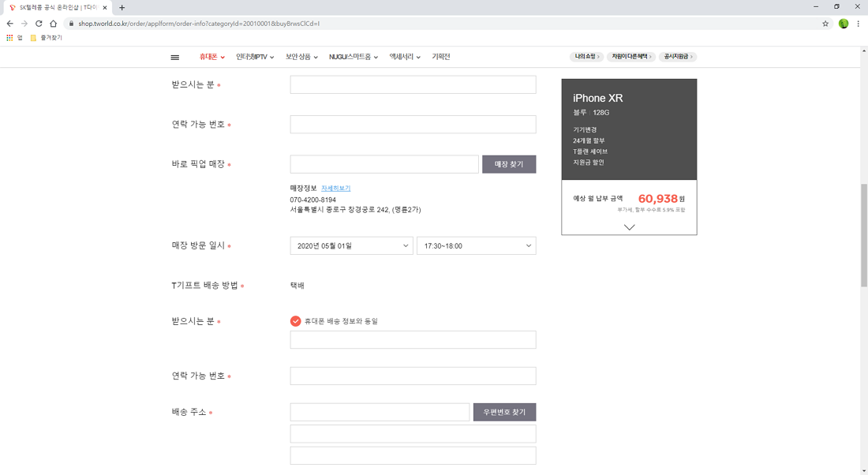Click the iPhone XR title
This screenshot has height=475, width=868.
point(598,98)
